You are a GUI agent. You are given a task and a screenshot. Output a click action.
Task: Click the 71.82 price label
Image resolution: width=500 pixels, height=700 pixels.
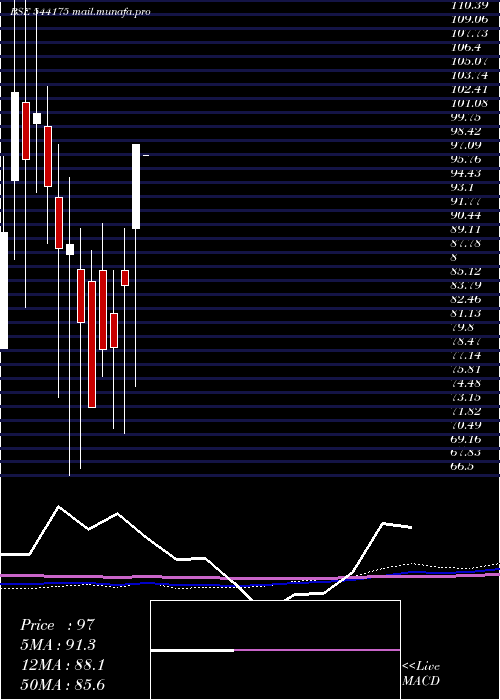pos(466,411)
